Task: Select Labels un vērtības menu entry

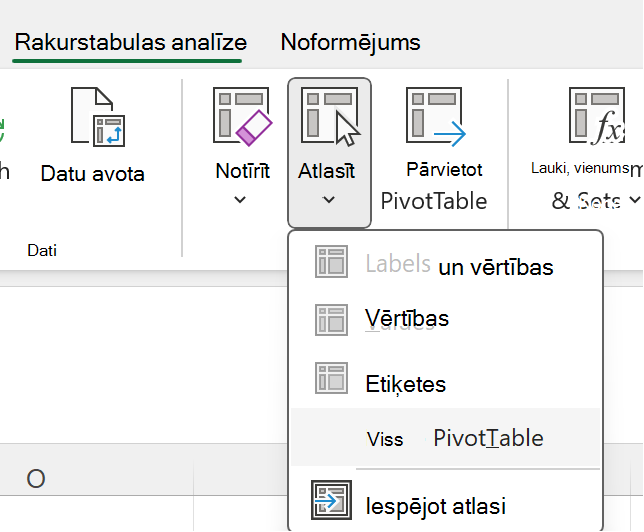Action: click(446, 263)
